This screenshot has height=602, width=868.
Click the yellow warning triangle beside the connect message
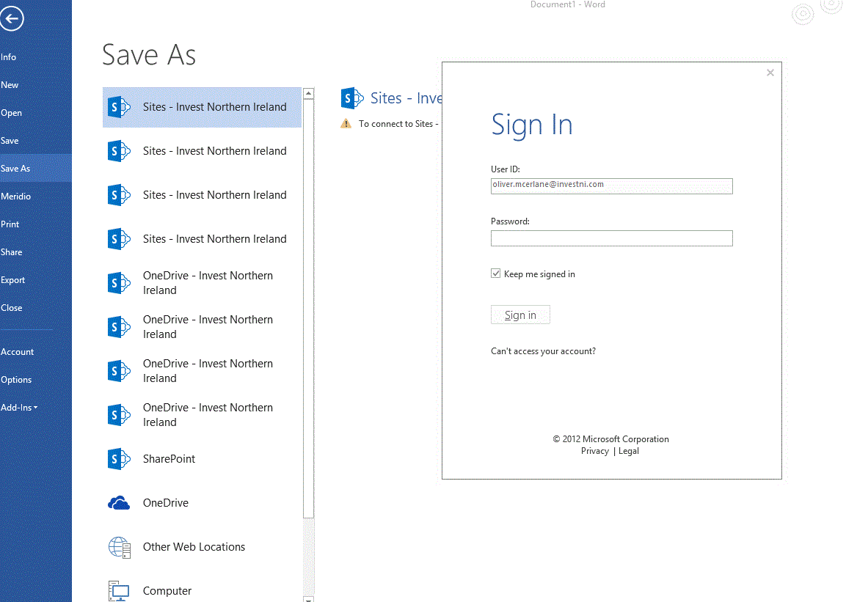click(x=345, y=123)
